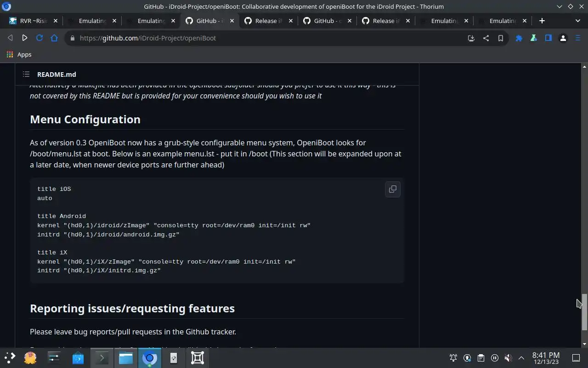
Task: Open the clipboard tray icon
Action: (x=481, y=358)
